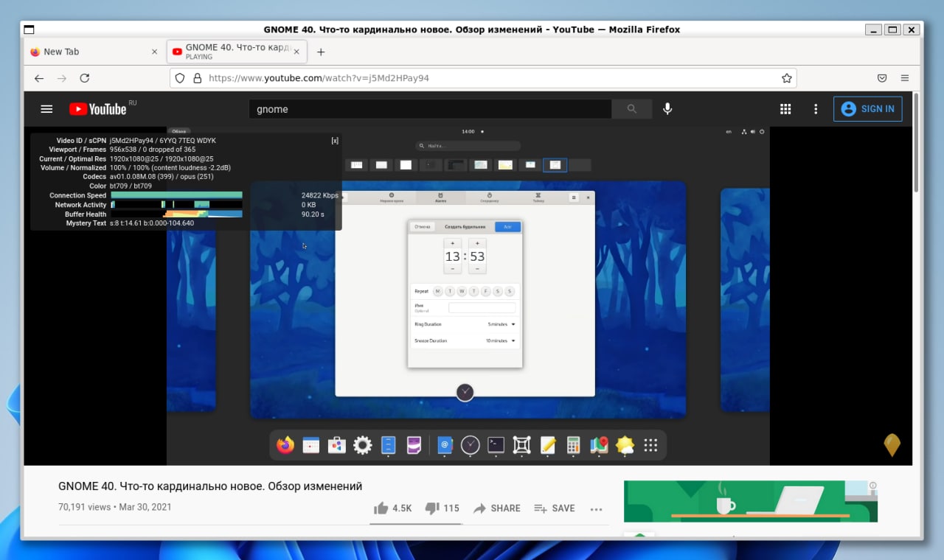944x560 pixels.
Task: Open the ad info icon on the banner
Action: point(873,486)
